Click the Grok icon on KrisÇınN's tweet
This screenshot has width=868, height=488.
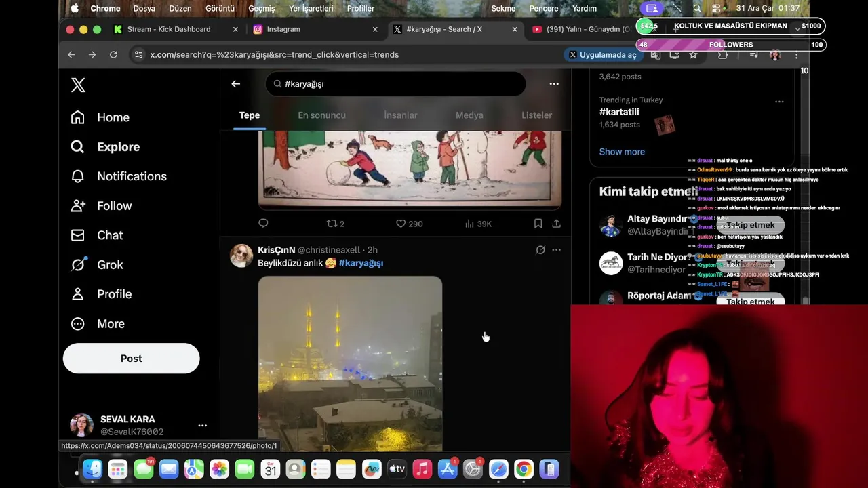(x=540, y=250)
